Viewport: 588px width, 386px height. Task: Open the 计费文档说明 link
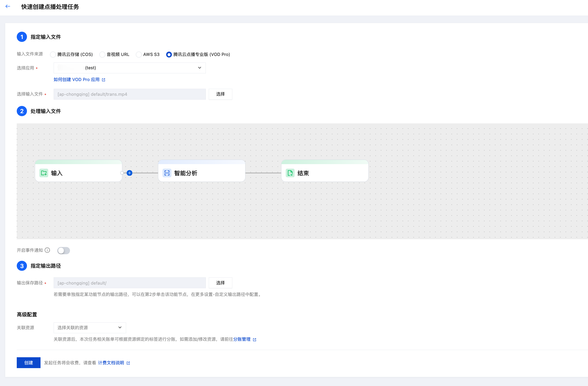(x=111, y=362)
